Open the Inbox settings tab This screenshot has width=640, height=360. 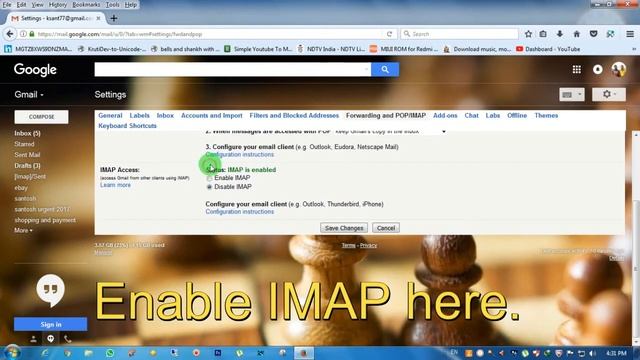(x=165, y=116)
